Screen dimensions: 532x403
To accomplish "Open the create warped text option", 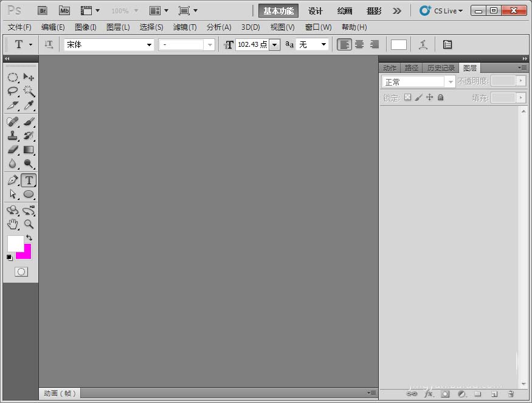I will (x=423, y=44).
